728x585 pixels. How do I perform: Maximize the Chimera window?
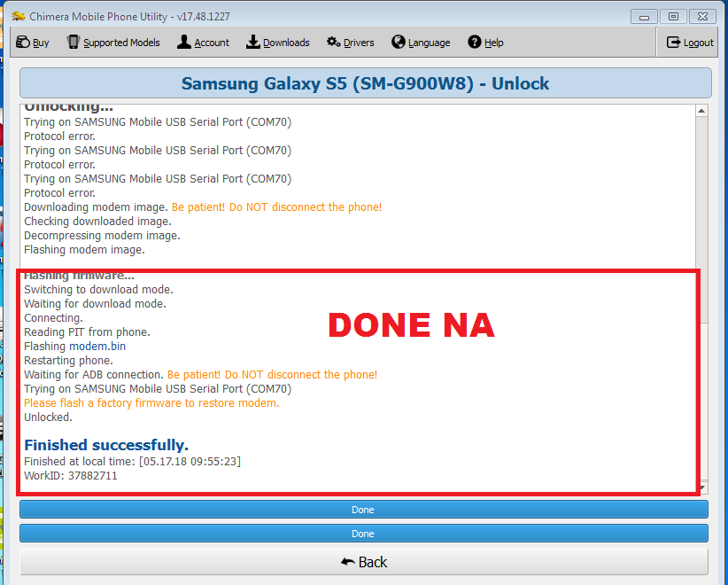[673, 17]
